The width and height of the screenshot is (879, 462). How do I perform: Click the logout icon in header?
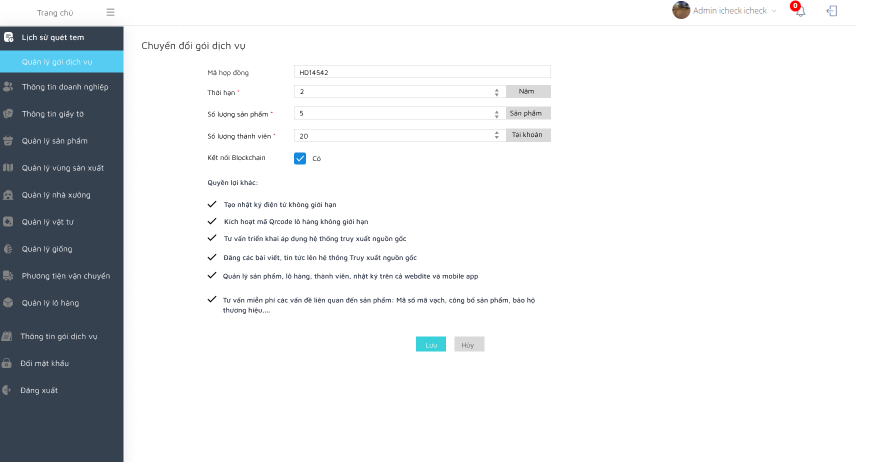832,11
